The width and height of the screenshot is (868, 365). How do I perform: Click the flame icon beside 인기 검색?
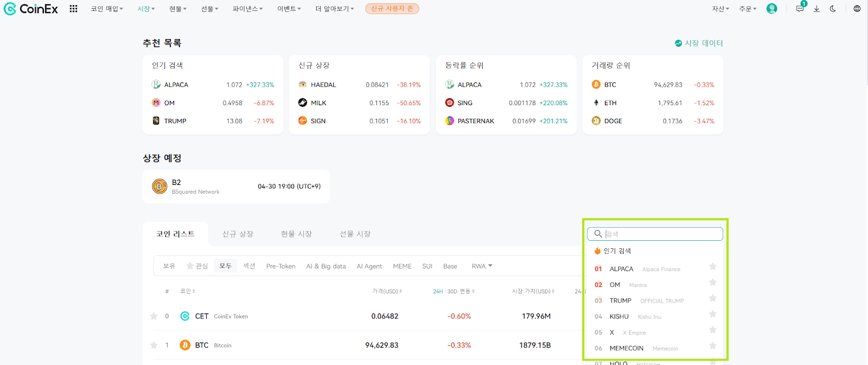pyautogui.click(x=597, y=251)
